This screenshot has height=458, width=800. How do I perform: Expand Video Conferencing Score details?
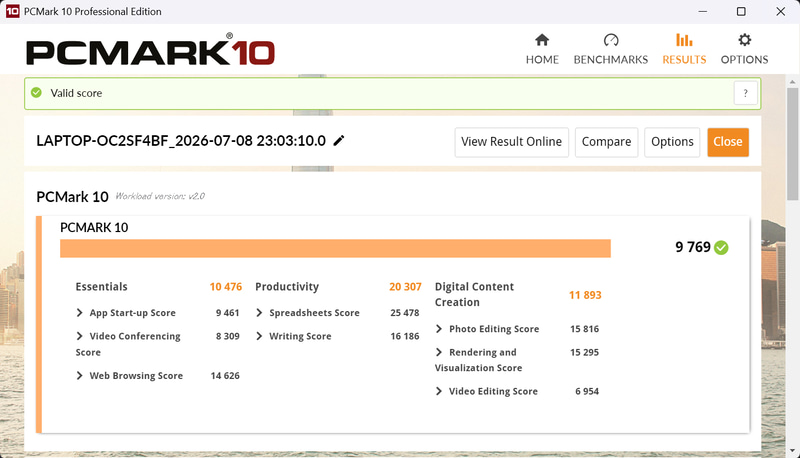pos(79,336)
